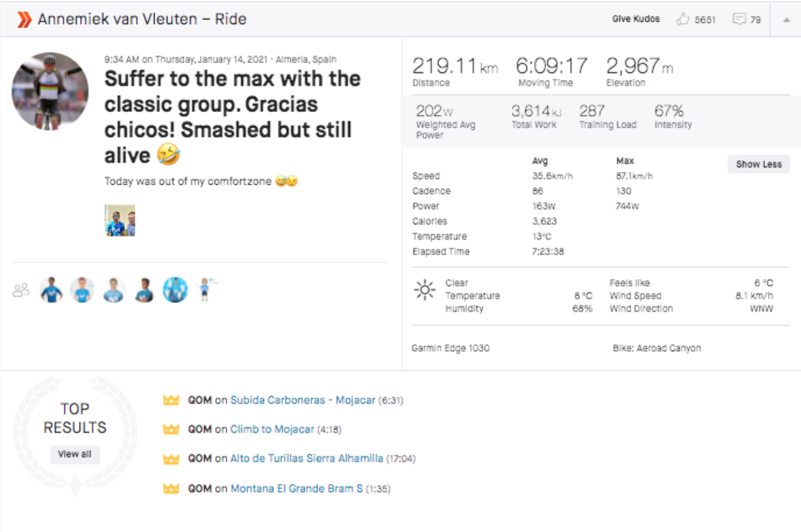Open the Subida Carboneras - Mojacar segment link
801x532 pixels.
(x=302, y=400)
